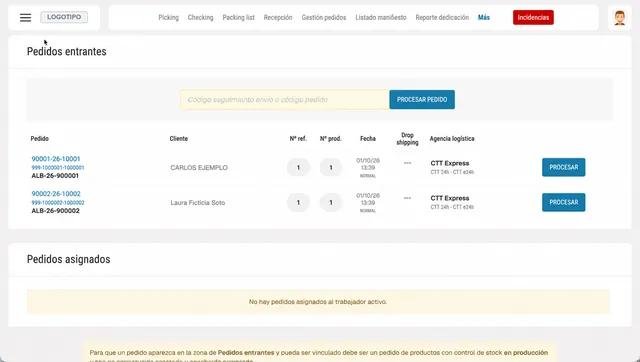
Task: Click the Nº prod. column header
Action: click(x=331, y=139)
